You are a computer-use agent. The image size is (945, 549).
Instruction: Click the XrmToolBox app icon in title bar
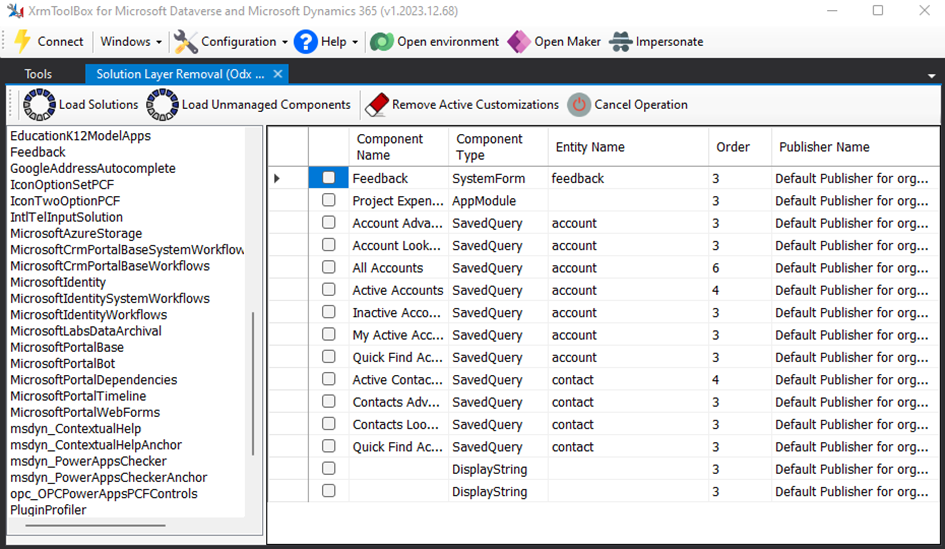click(x=15, y=11)
